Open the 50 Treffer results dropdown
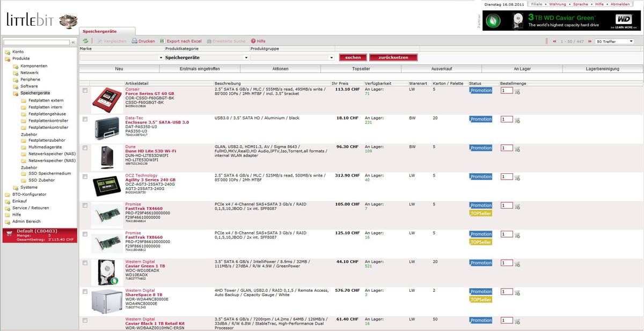The image size is (644, 331). click(x=614, y=41)
